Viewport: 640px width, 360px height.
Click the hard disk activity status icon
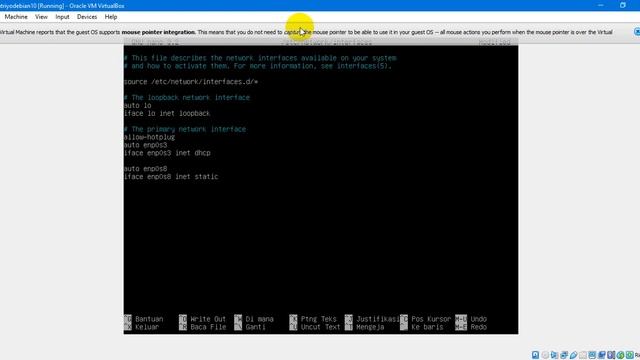pyautogui.click(x=535, y=355)
